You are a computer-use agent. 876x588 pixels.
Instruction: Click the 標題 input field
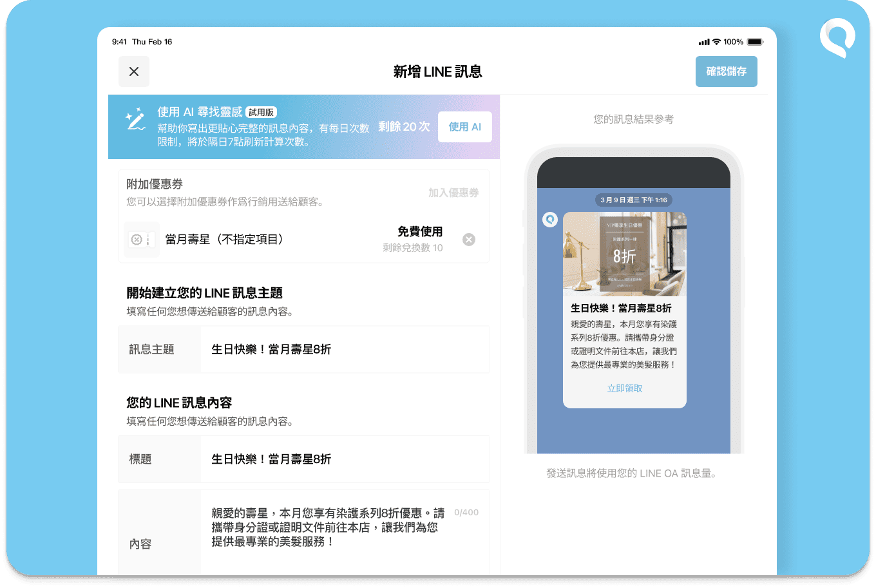pos(345,459)
